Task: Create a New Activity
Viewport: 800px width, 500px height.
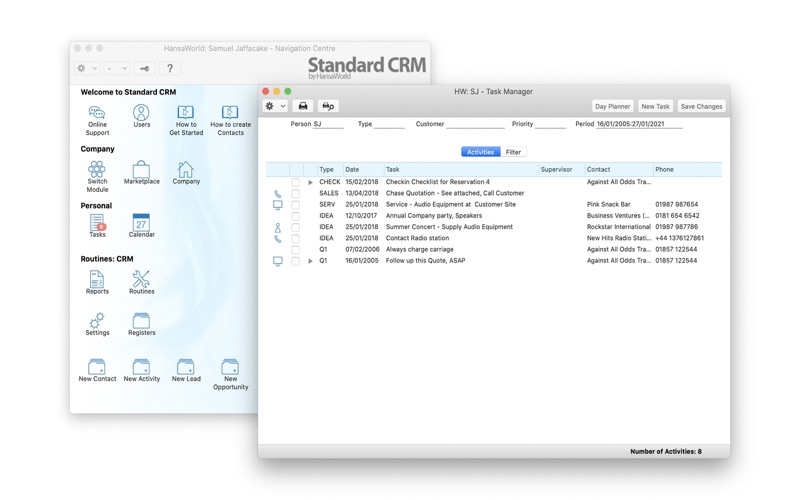Action: pyautogui.click(x=141, y=370)
